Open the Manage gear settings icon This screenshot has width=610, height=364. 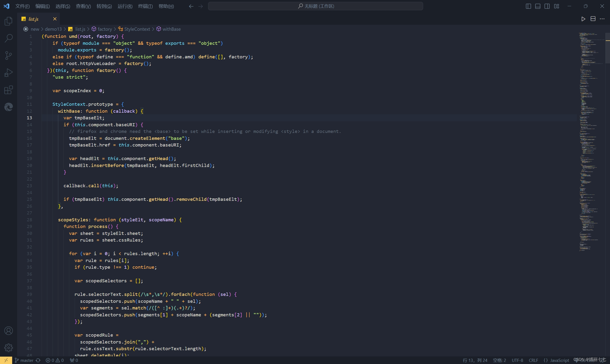(9, 348)
